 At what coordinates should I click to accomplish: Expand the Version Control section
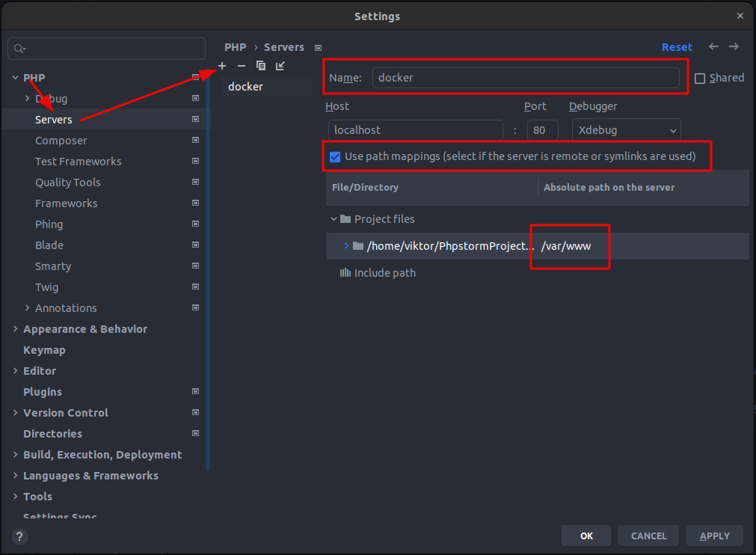(16, 413)
